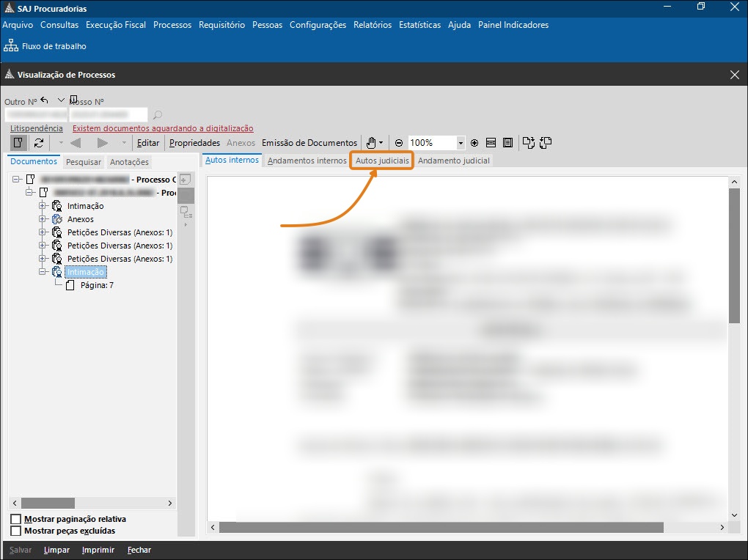Click the fit-to-width page icon

(x=491, y=143)
